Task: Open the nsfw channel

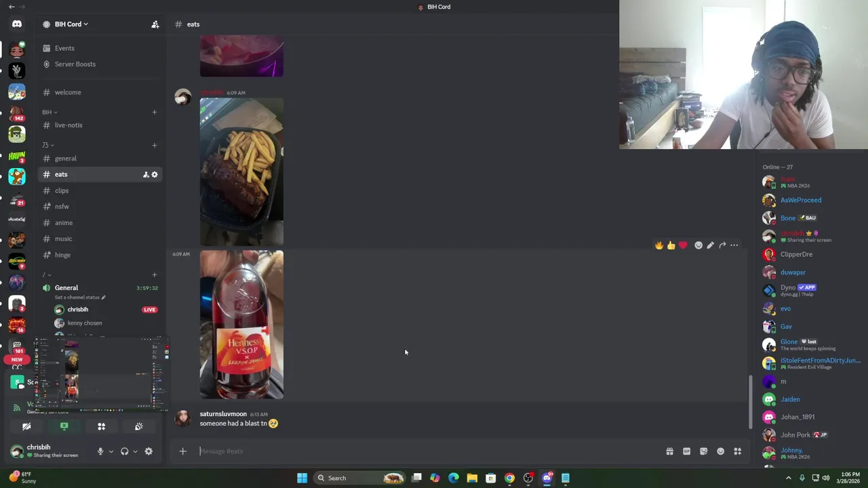Action: click(100, 207)
